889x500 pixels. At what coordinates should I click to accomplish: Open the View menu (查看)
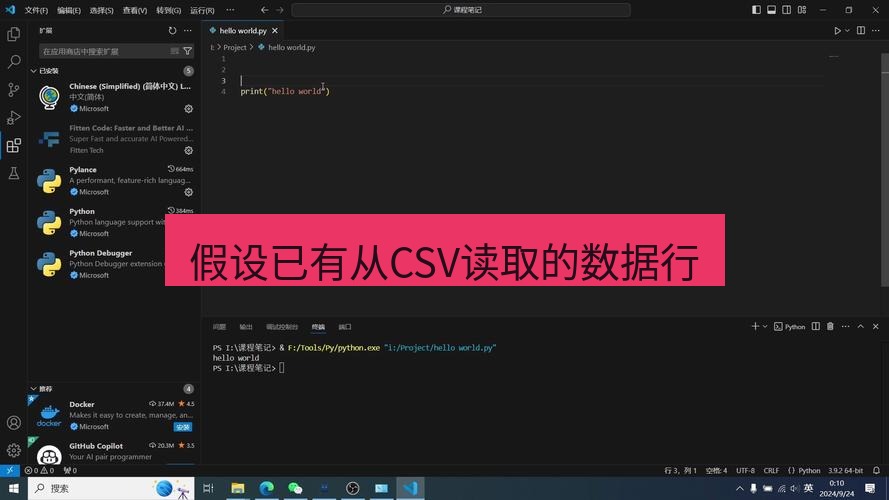click(135, 10)
